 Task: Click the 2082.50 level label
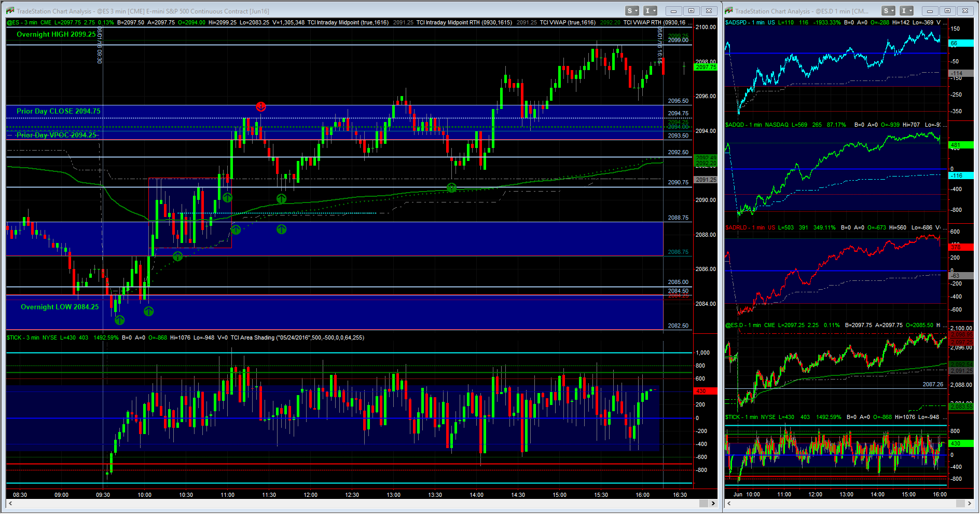(678, 326)
